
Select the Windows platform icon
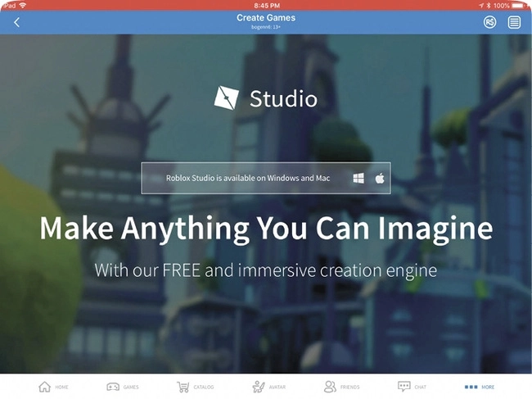click(358, 178)
